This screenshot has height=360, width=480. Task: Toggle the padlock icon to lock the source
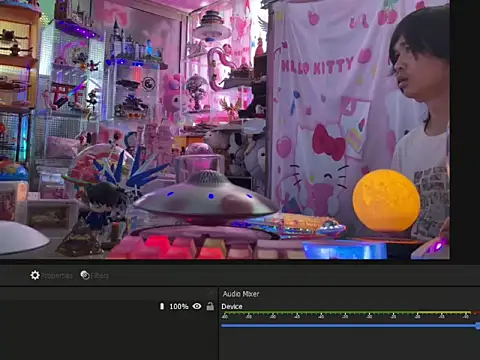(x=210, y=306)
